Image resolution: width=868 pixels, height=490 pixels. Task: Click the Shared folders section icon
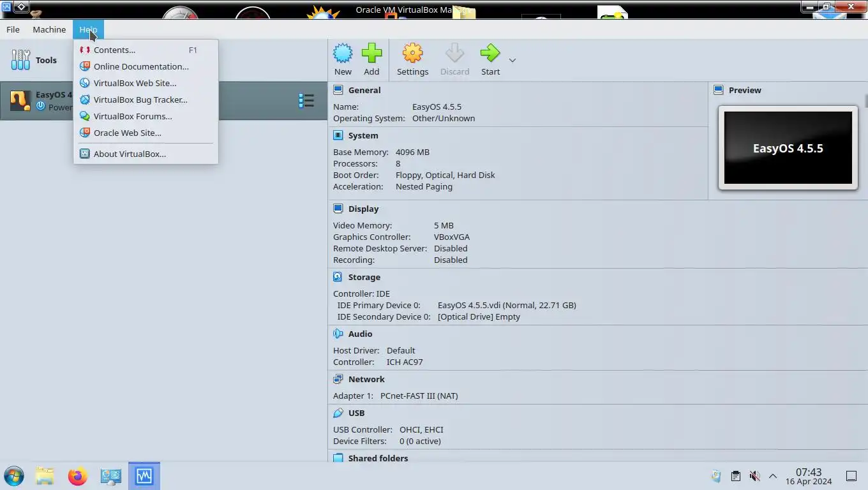click(x=338, y=458)
